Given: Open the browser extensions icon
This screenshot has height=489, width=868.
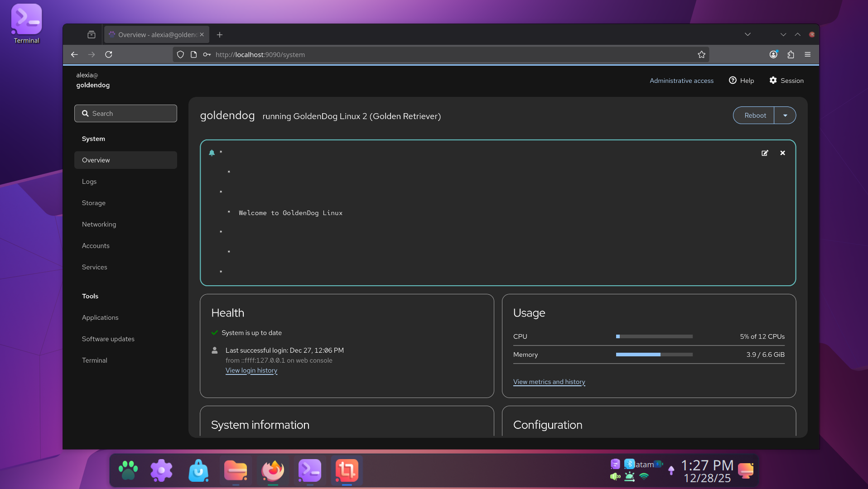Looking at the screenshot, I should pyautogui.click(x=791, y=54).
